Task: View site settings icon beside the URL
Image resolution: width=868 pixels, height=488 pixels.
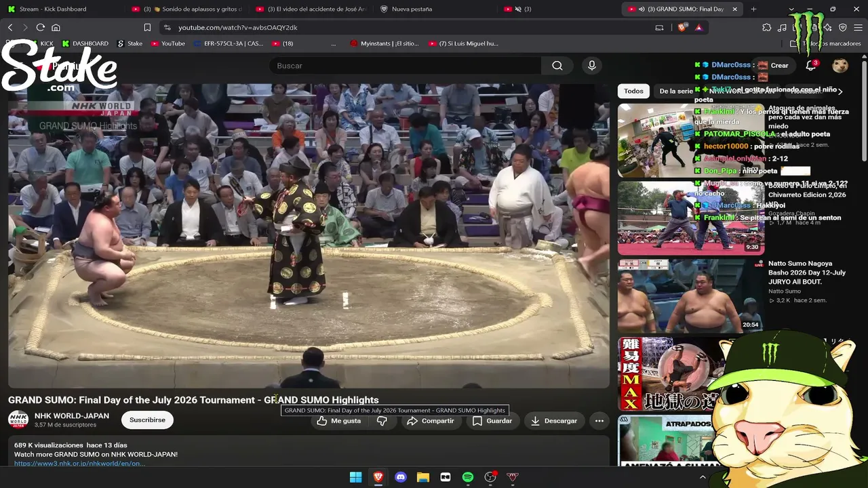Action: click(167, 27)
